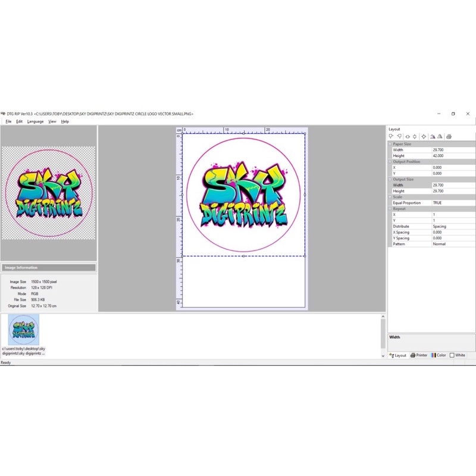
Task: Click the first mirror/flip image icon
Action: click(433, 136)
